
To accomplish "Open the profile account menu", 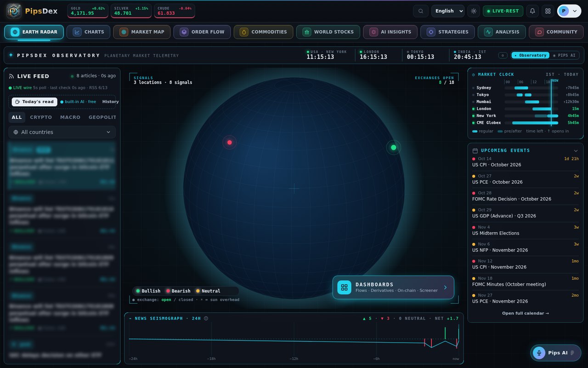I will 569,11.
